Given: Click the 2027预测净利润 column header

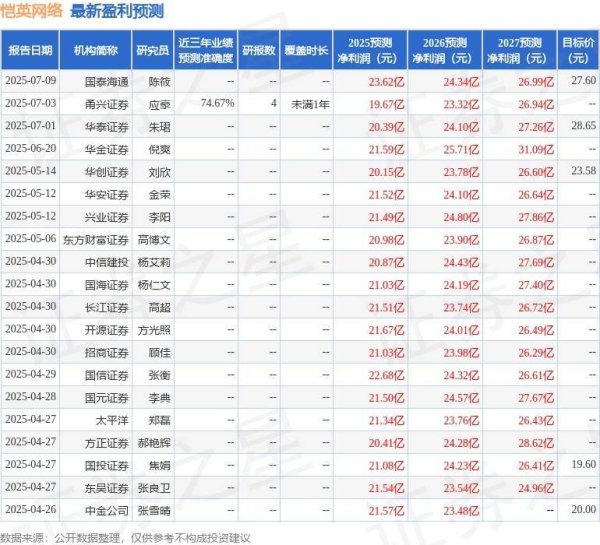Looking at the screenshot, I should pyautogui.click(x=520, y=50).
